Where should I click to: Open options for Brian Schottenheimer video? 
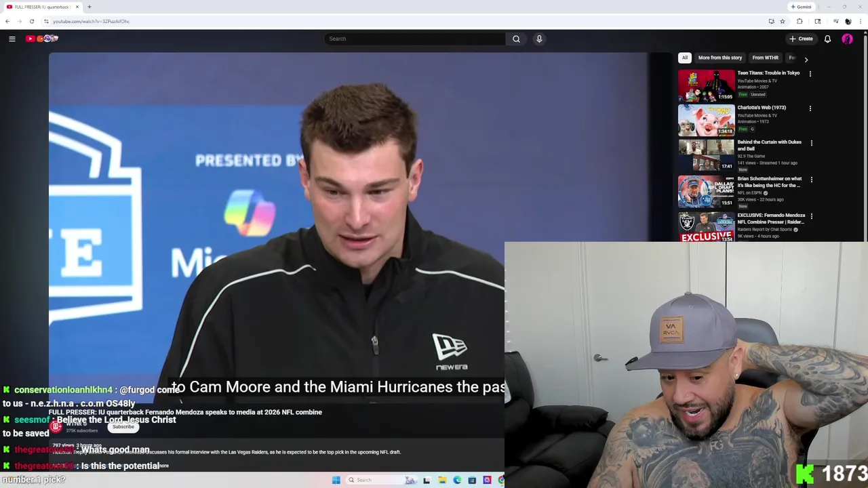[x=811, y=180]
